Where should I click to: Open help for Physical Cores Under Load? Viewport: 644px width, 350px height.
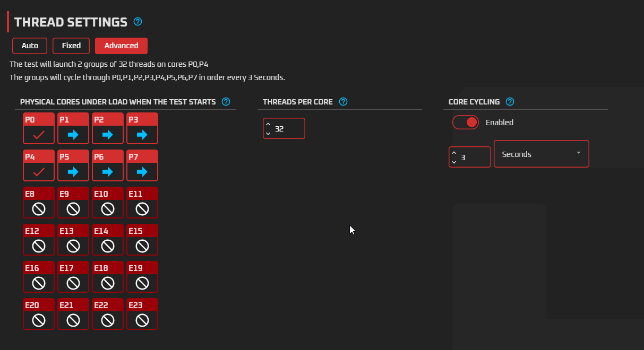(226, 102)
